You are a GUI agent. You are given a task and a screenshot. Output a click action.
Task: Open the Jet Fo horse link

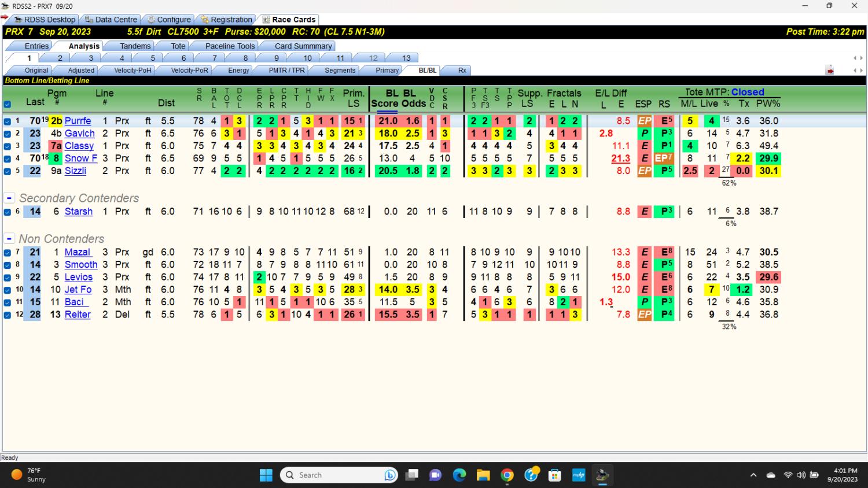(78, 290)
